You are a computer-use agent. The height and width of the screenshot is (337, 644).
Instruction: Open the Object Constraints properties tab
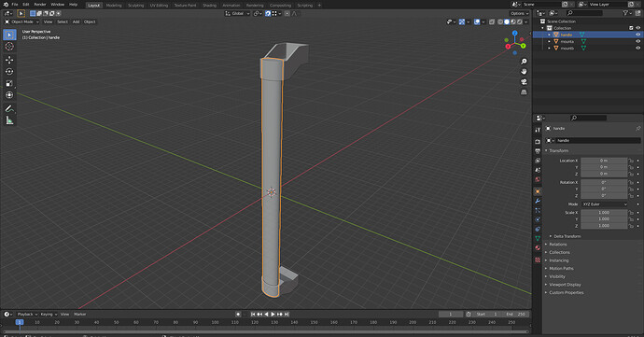click(538, 229)
